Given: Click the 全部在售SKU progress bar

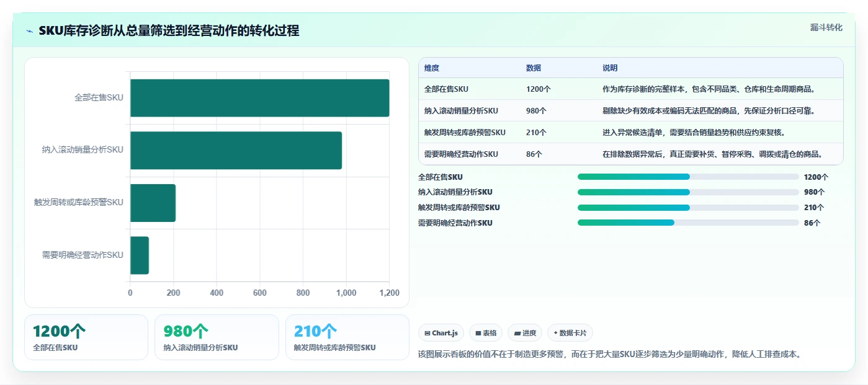Looking at the screenshot, I should 688,177.
